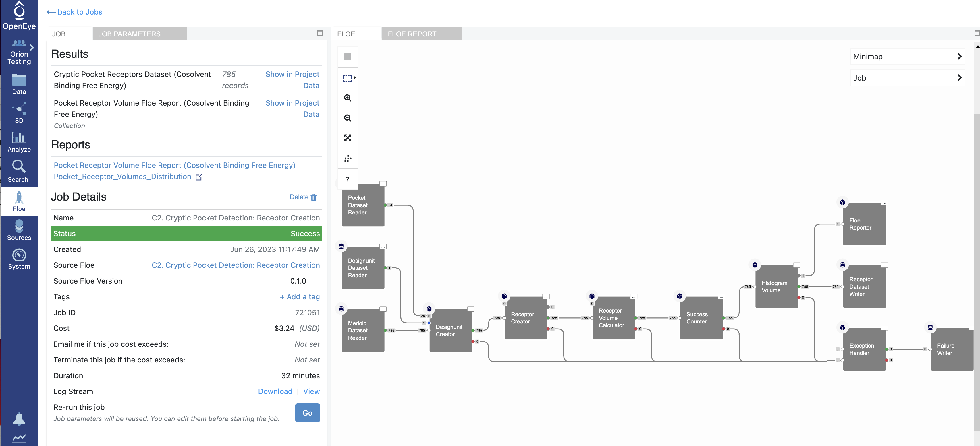Expand Orion Testing project chevron

32,48
